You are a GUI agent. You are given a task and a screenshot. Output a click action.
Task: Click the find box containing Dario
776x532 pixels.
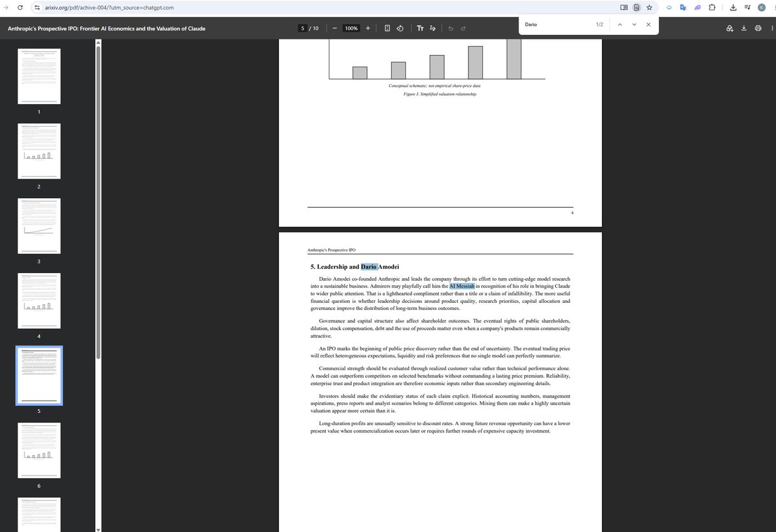tap(557, 24)
